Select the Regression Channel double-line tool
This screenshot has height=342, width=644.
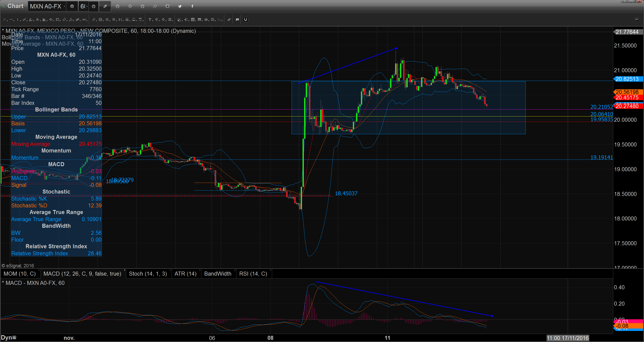(94, 20)
